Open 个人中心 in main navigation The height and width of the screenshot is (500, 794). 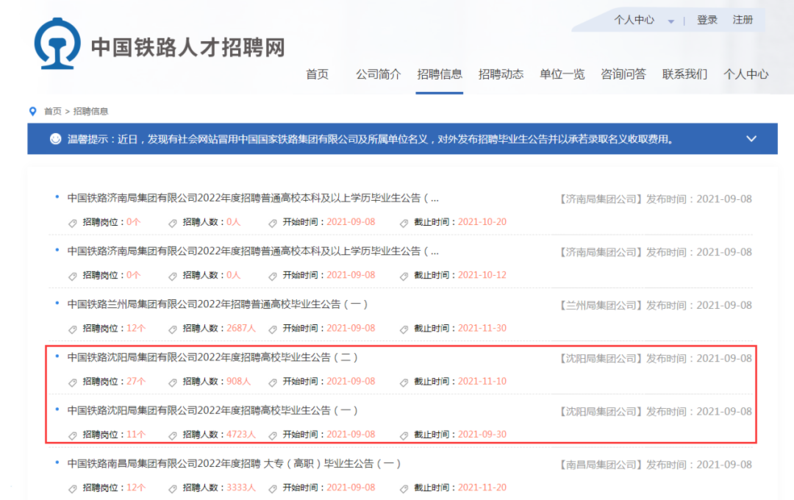[746, 74]
